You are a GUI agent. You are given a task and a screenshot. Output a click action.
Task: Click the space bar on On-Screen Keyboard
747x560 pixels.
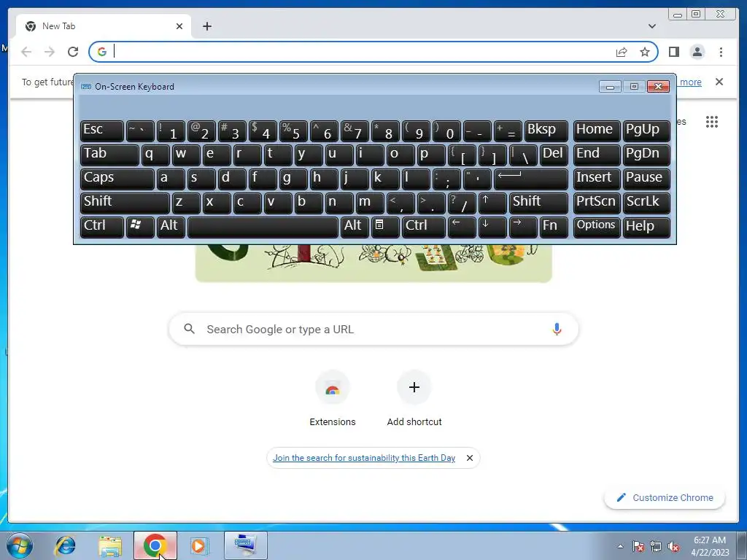(x=263, y=227)
